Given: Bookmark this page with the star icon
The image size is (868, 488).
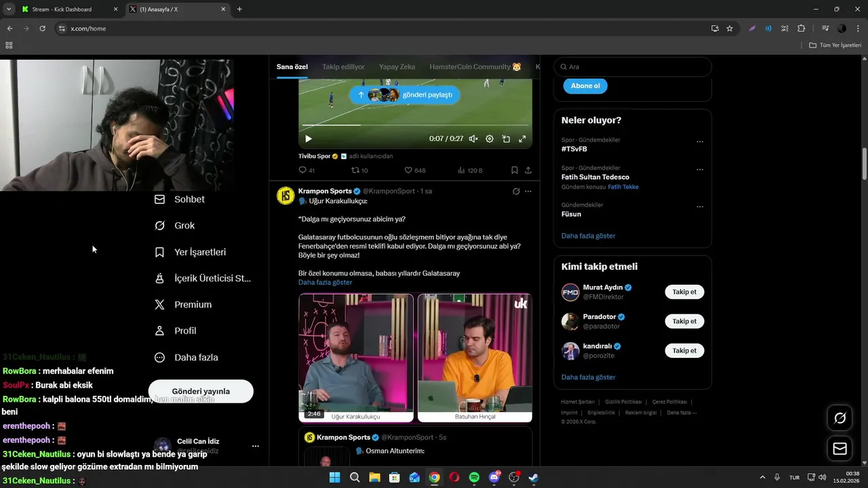Looking at the screenshot, I should (730, 28).
